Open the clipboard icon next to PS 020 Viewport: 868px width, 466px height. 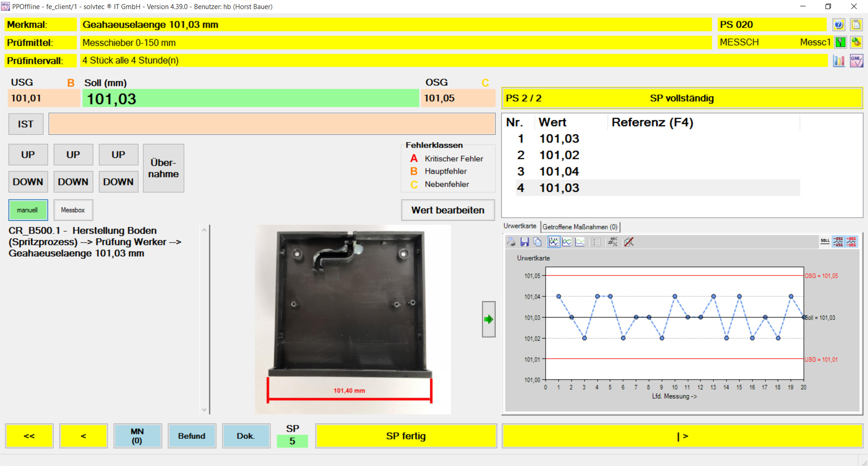856,25
